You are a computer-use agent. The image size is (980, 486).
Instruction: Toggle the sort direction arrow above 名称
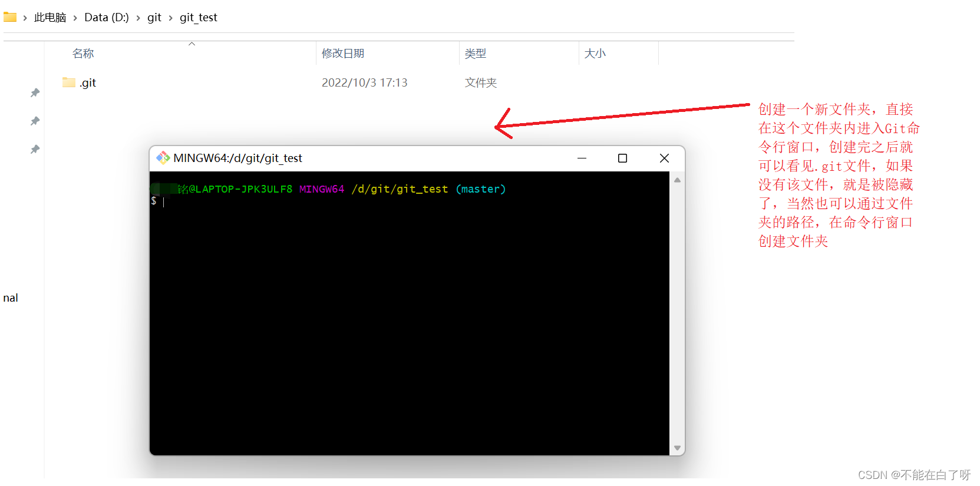pos(192,44)
